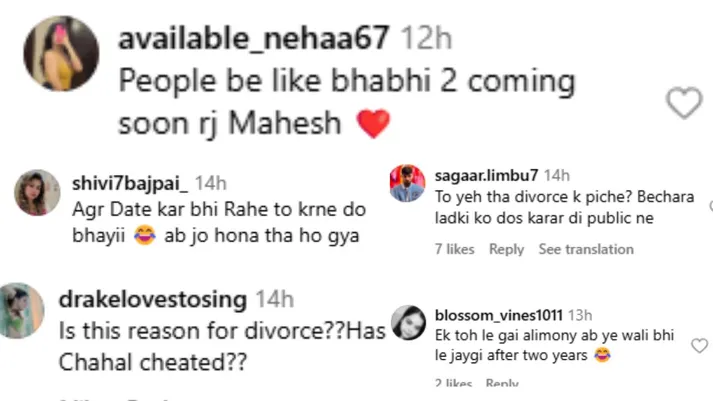Like available_nehaa67's comment with the heart
This screenshot has height=401, width=713.
click(x=684, y=103)
